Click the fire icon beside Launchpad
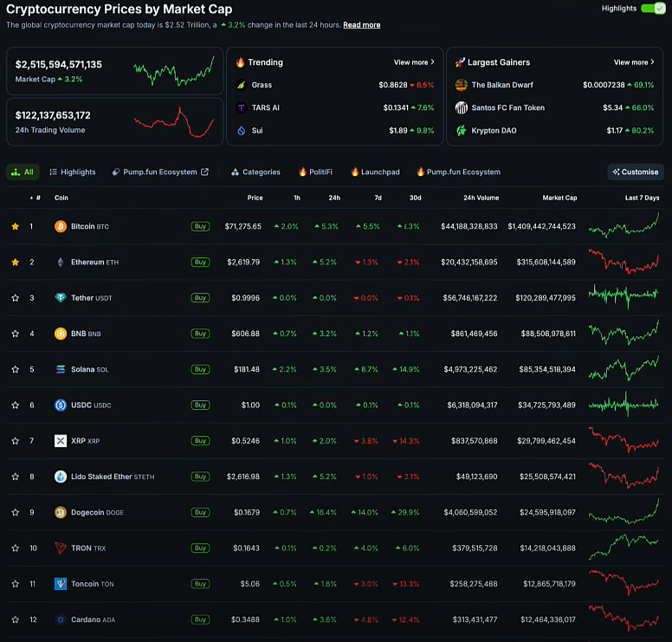The image size is (672, 642). click(355, 172)
